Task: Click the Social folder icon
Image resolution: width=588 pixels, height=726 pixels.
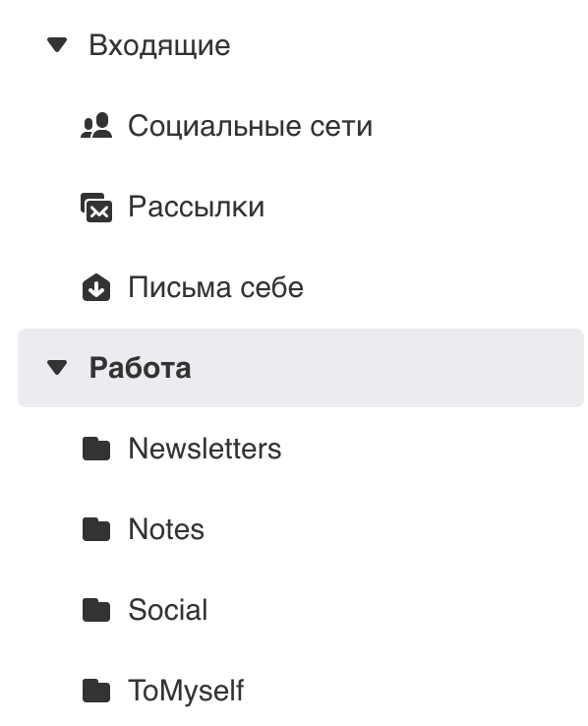Action: (x=96, y=609)
